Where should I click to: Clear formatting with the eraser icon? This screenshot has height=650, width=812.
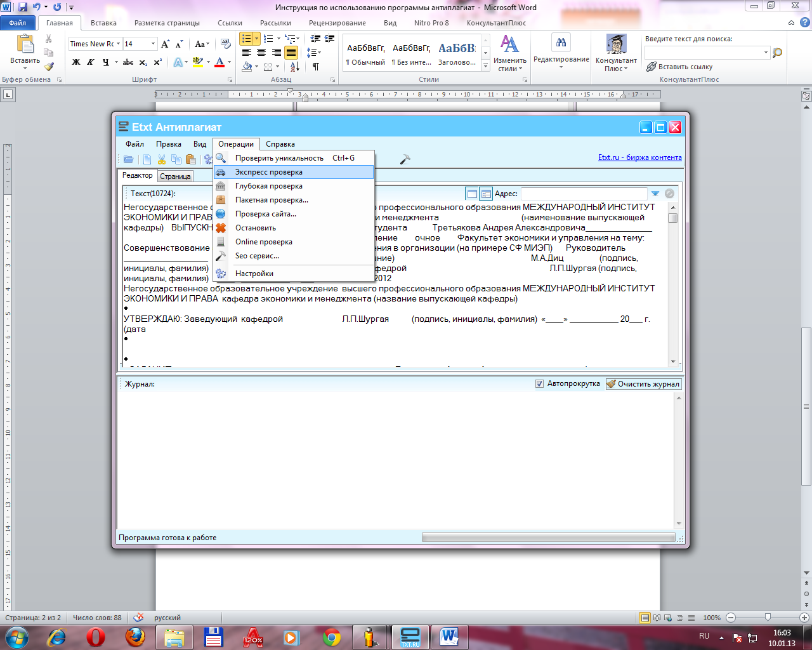(225, 44)
